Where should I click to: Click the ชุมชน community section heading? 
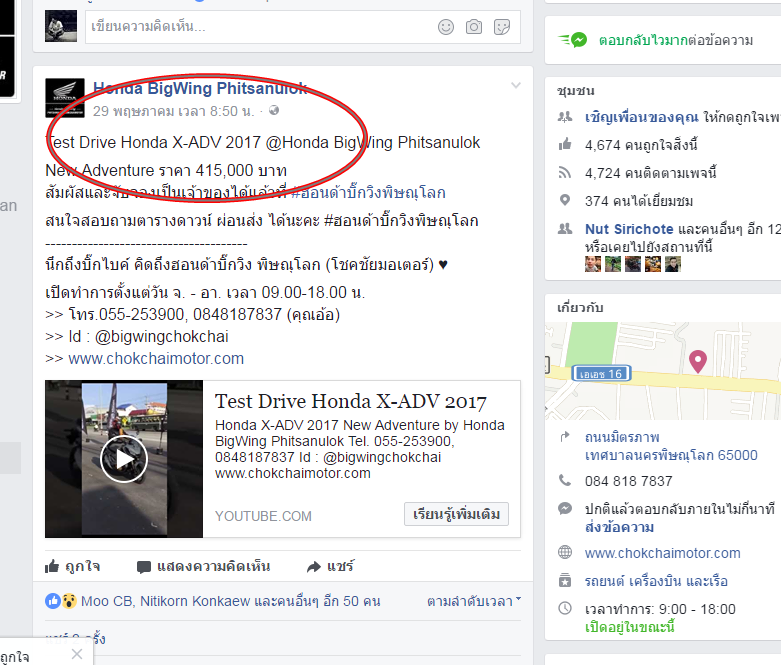[575, 91]
